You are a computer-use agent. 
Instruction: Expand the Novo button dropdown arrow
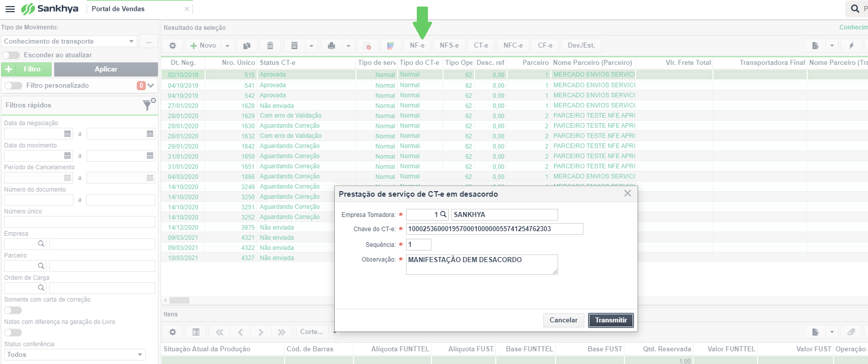click(227, 46)
